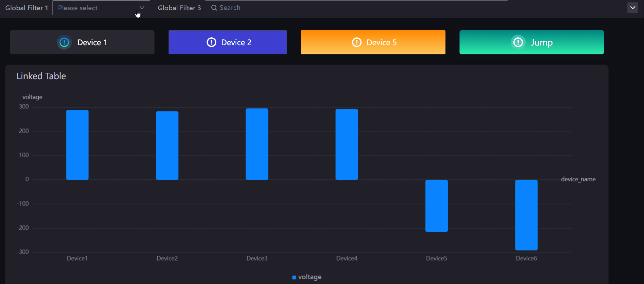Select the negative Device6 voltage bar
This screenshot has width=644, height=284.
pyautogui.click(x=526, y=215)
